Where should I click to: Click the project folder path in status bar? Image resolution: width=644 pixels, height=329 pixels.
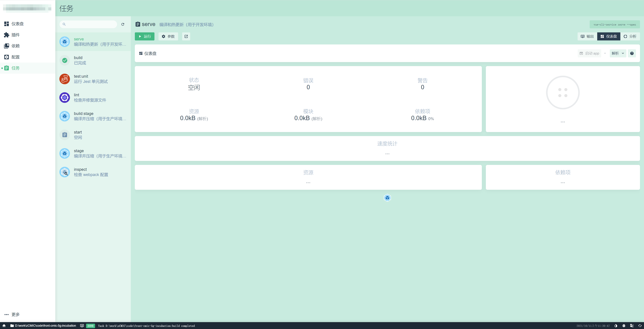43,325
